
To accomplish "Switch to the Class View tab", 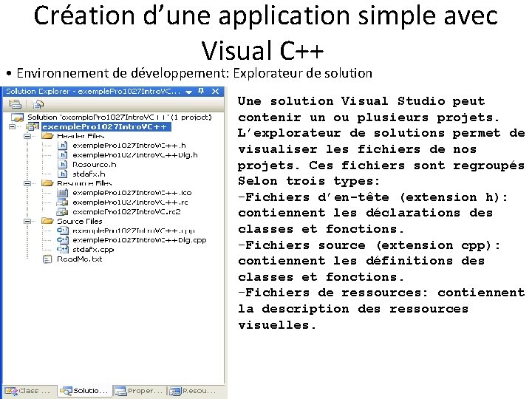I will click(x=29, y=391).
